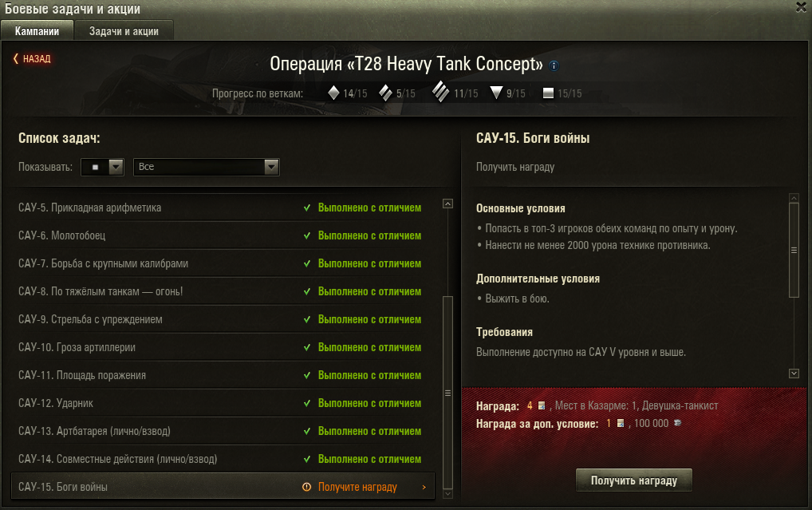The image size is (812, 510).
Task: Click the credits icon after 100 000
Action: click(677, 423)
